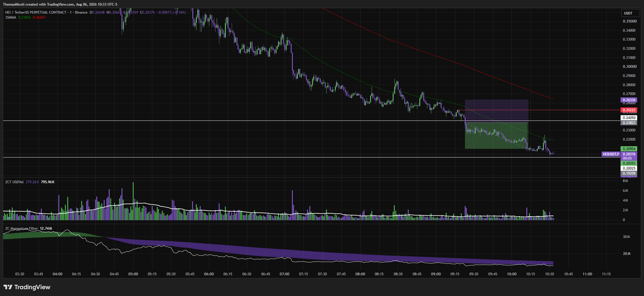Click the white 0.24050 price label
The width and height of the screenshot is (644, 296).
pyautogui.click(x=628, y=117)
